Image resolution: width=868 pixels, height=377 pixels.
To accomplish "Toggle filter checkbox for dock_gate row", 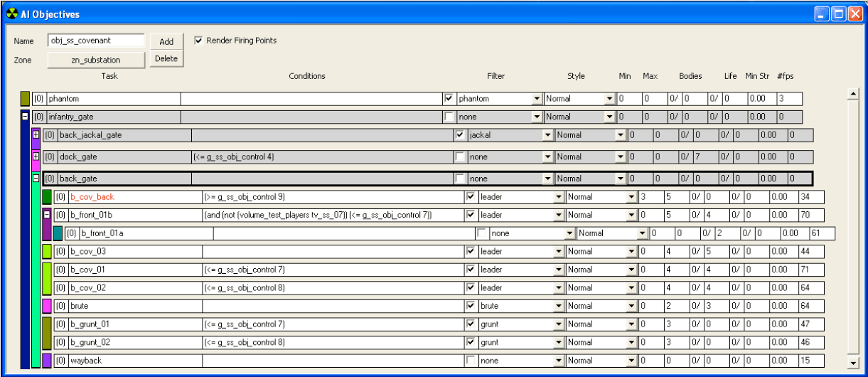I will [x=459, y=156].
